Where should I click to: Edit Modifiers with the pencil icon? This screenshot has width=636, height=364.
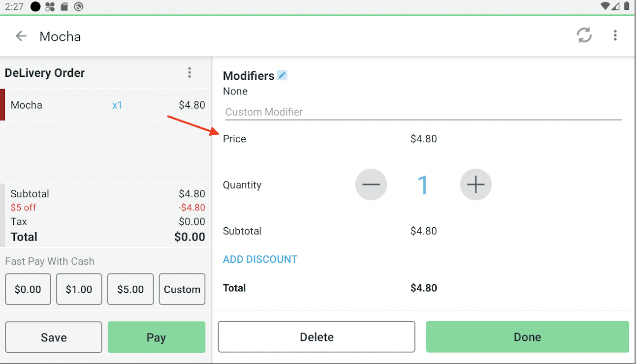[282, 75]
